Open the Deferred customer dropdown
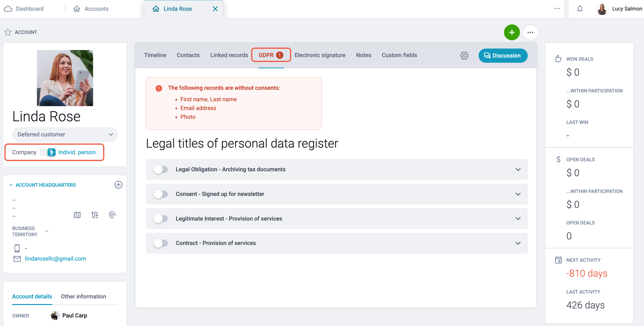 pyautogui.click(x=65, y=134)
